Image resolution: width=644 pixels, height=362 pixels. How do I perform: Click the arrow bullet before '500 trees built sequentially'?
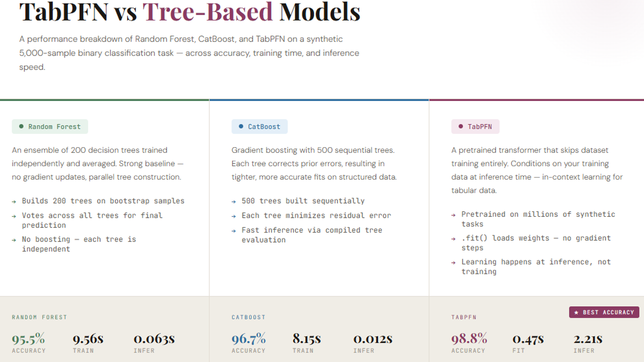pos(235,201)
